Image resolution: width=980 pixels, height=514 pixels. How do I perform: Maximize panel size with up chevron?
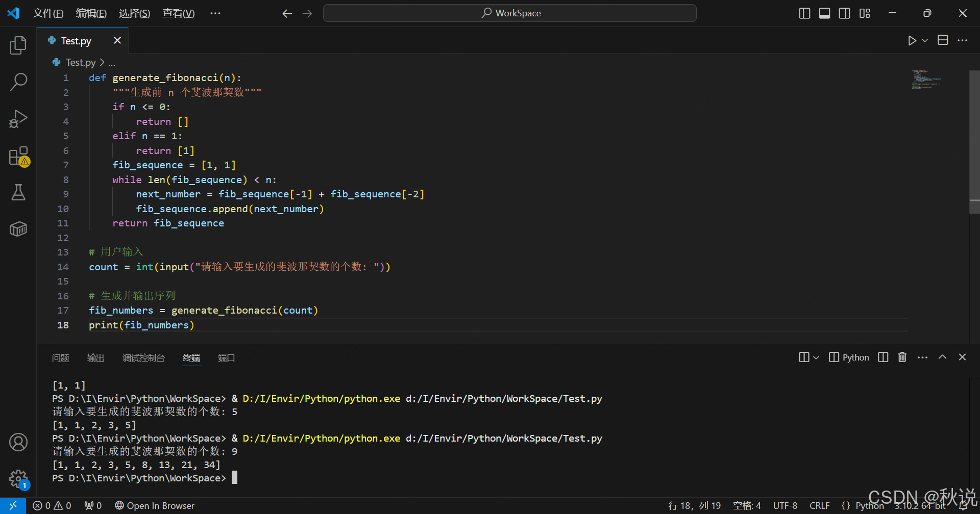[942, 357]
